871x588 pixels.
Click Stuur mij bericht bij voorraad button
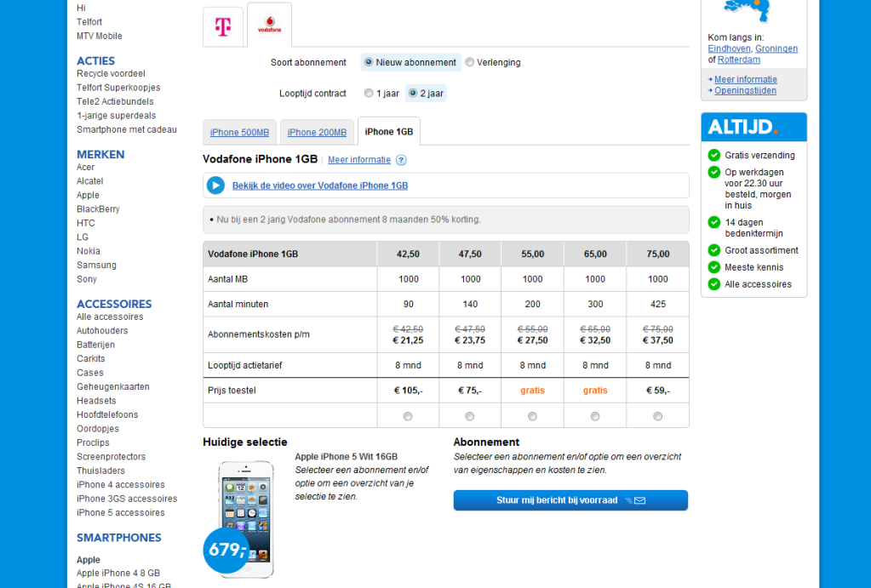point(570,500)
